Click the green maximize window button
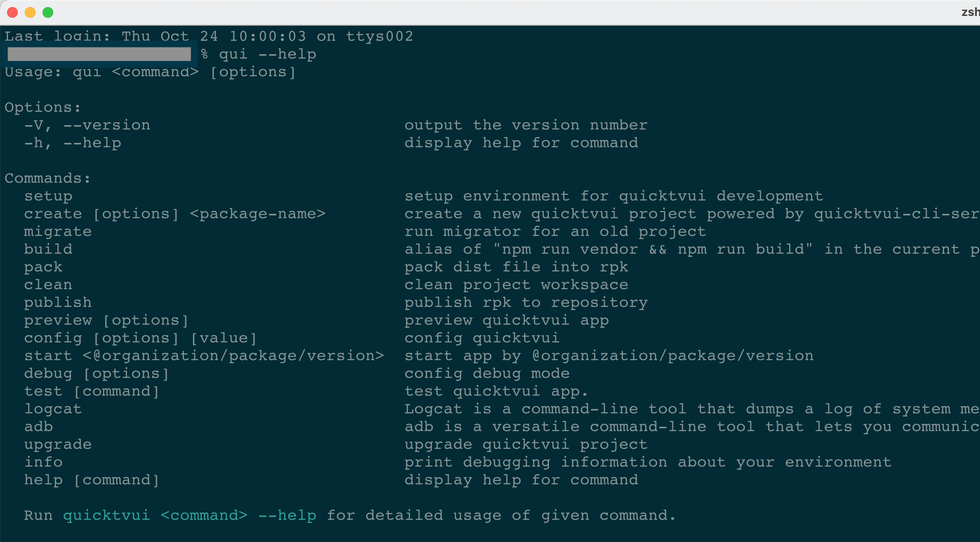 pos(48,12)
